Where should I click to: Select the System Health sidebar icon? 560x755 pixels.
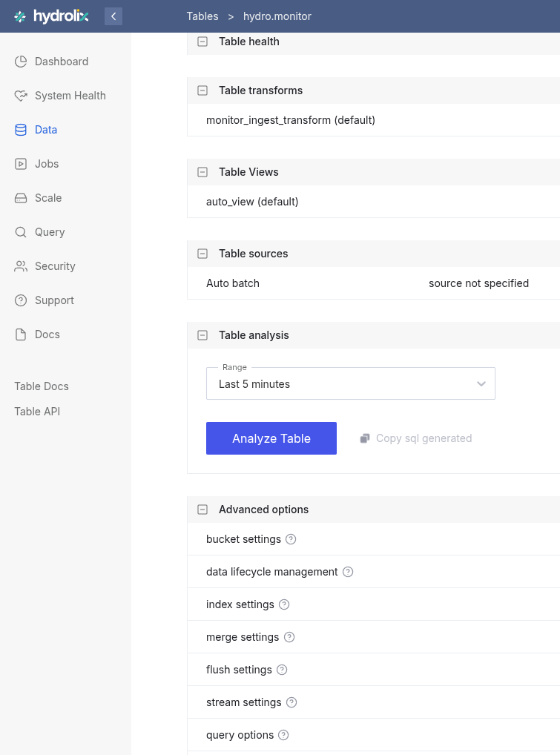click(22, 96)
